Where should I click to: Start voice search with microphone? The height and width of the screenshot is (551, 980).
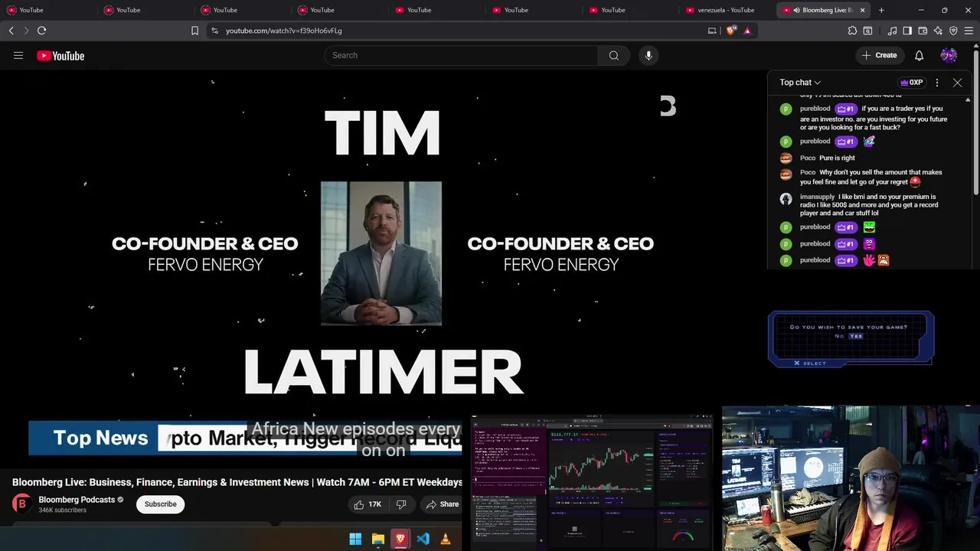pos(648,55)
